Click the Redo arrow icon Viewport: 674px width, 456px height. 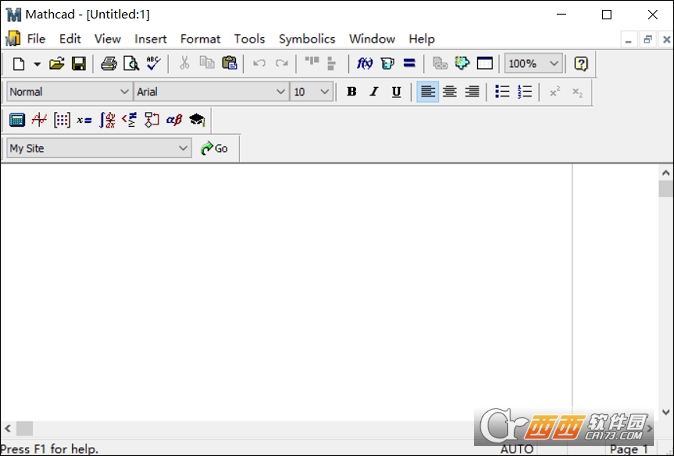point(282,64)
